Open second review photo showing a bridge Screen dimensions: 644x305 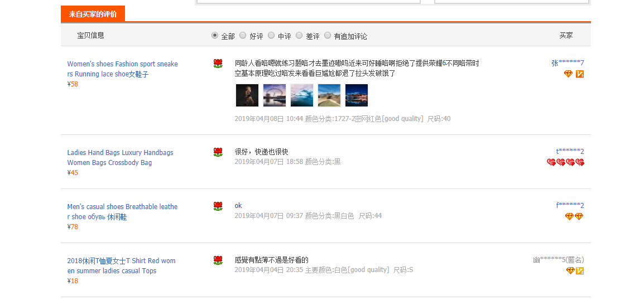(x=275, y=95)
